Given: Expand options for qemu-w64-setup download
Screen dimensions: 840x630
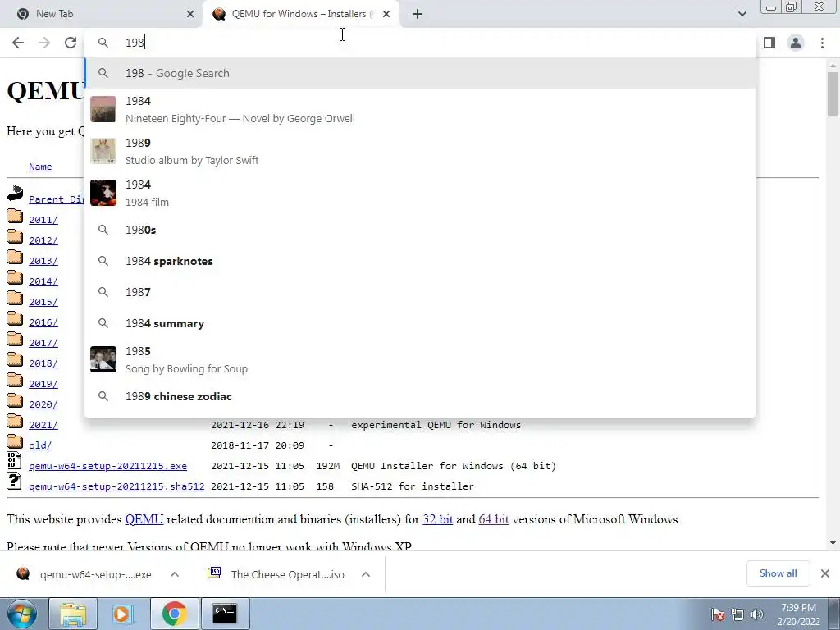Looking at the screenshot, I should (175, 574).
